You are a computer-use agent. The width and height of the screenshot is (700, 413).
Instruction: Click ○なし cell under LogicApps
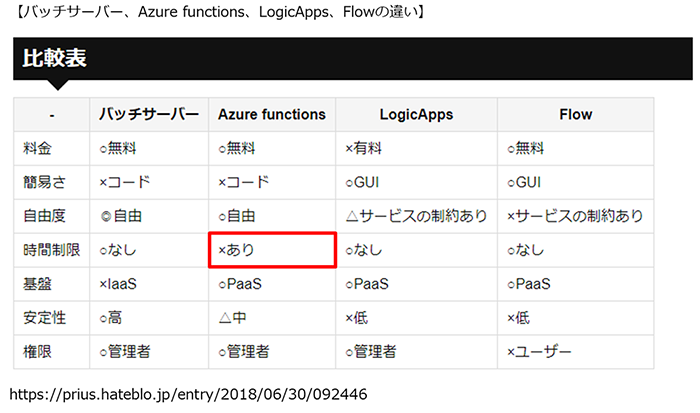click(417, 250)
